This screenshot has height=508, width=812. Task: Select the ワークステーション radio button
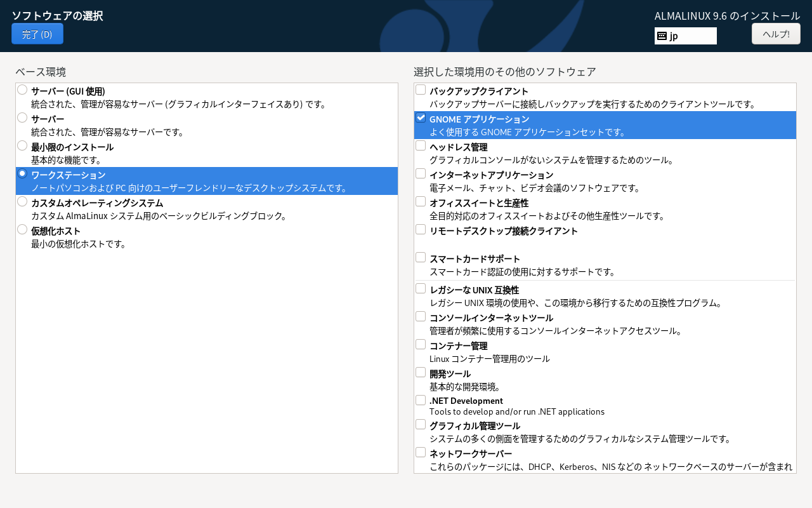pyautogui.click(x=22, y=173)
